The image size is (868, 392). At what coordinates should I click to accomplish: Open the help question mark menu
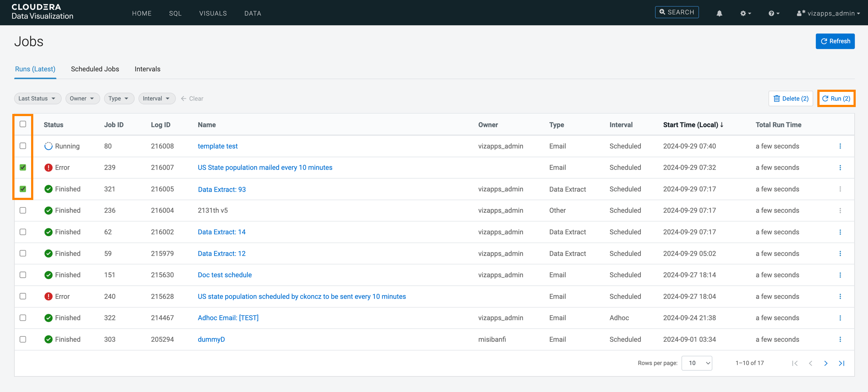773,13
